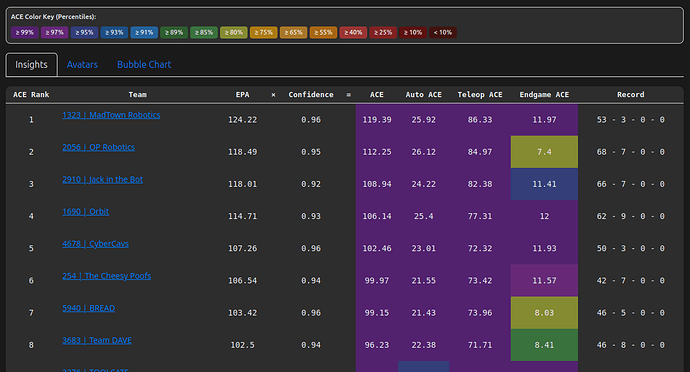Open the 1323 MadTown Robotics team link

[111, 115]
